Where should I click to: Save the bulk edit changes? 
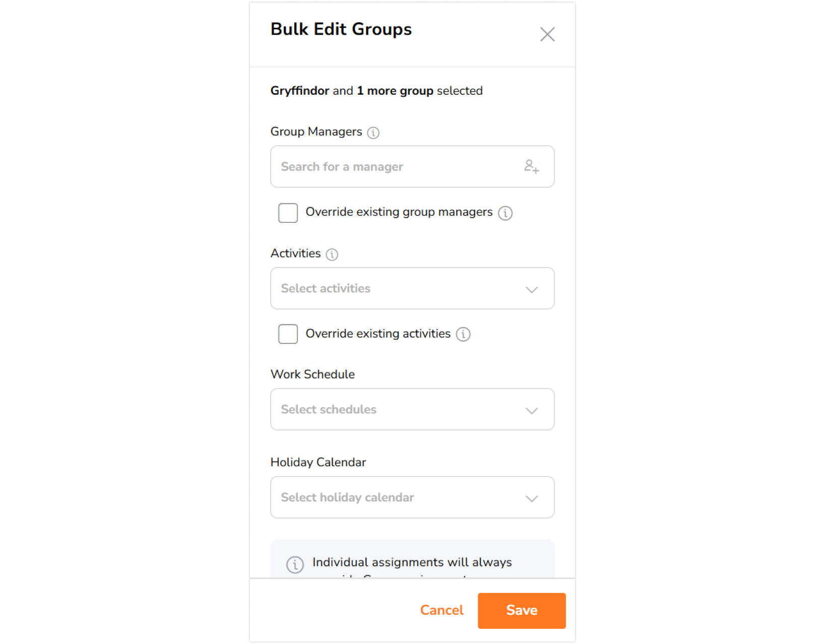click(522, 611)
